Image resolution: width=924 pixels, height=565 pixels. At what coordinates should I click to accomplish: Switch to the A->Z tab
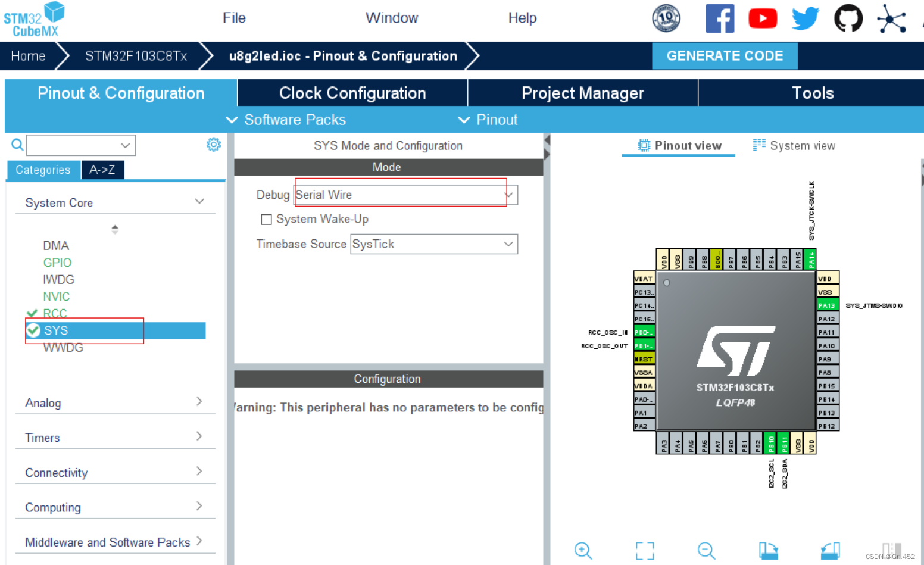pyautogui.click(x=102, y=170)
